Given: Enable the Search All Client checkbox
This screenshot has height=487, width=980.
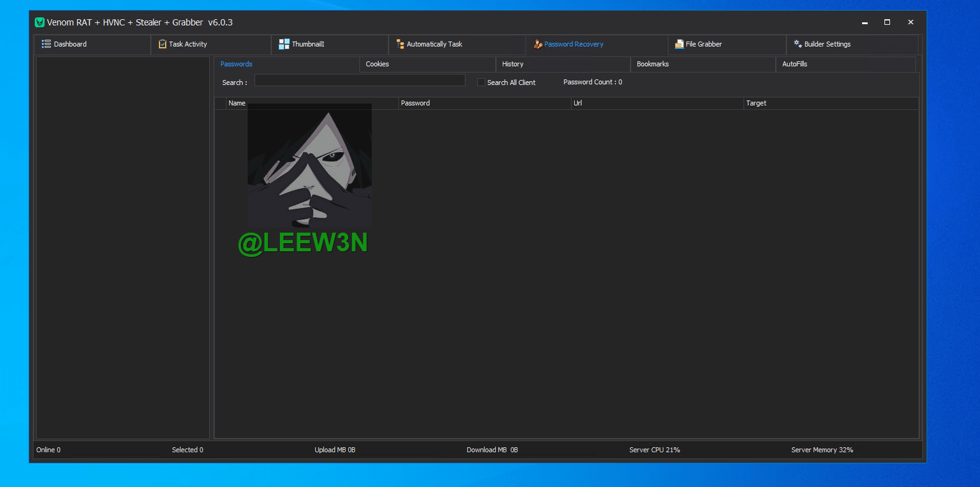Looking at the screenshot, I should point(481,83).
